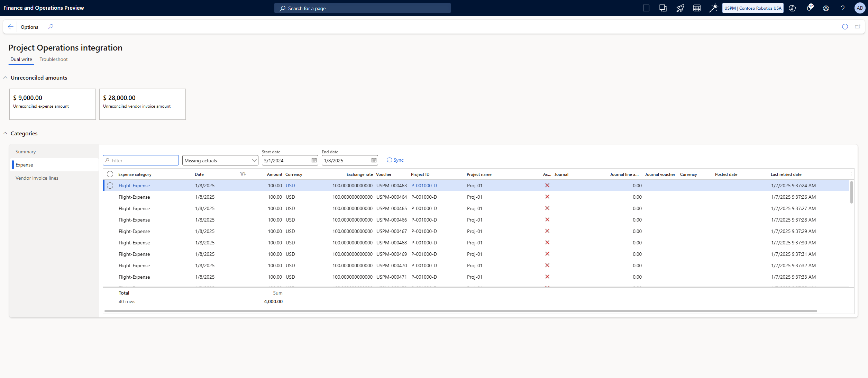The width and height of the screenshot is (868, 378).
Task: Open the Options menu
Action: 29,27
